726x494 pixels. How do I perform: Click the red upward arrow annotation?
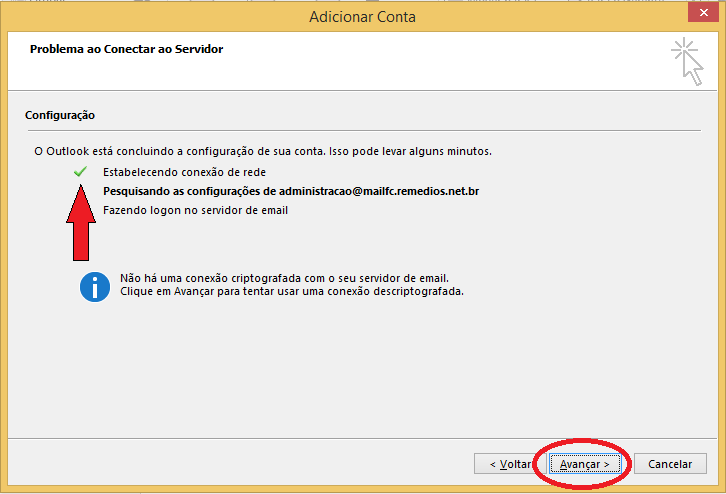pos(81,223)
